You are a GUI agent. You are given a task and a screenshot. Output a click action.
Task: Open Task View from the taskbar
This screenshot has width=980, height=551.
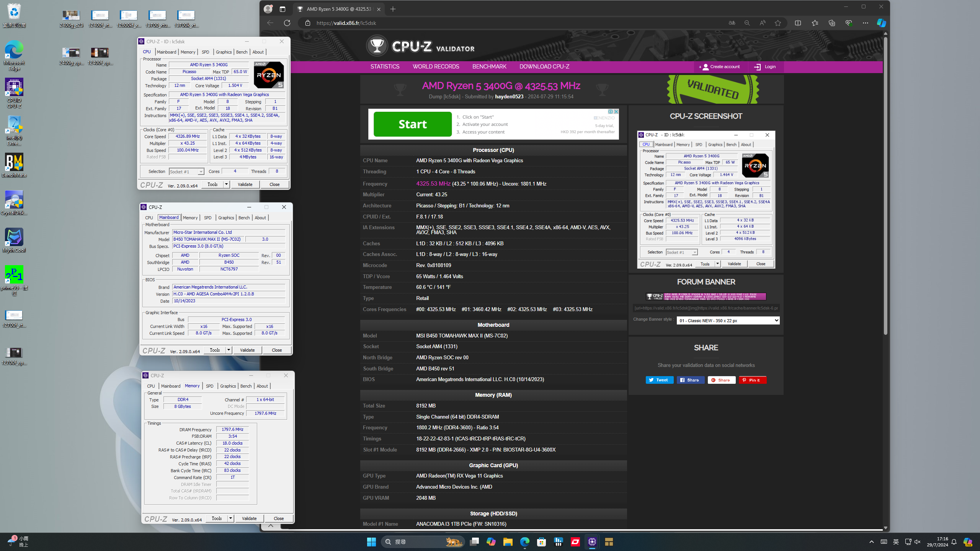[x=474, y=542]
